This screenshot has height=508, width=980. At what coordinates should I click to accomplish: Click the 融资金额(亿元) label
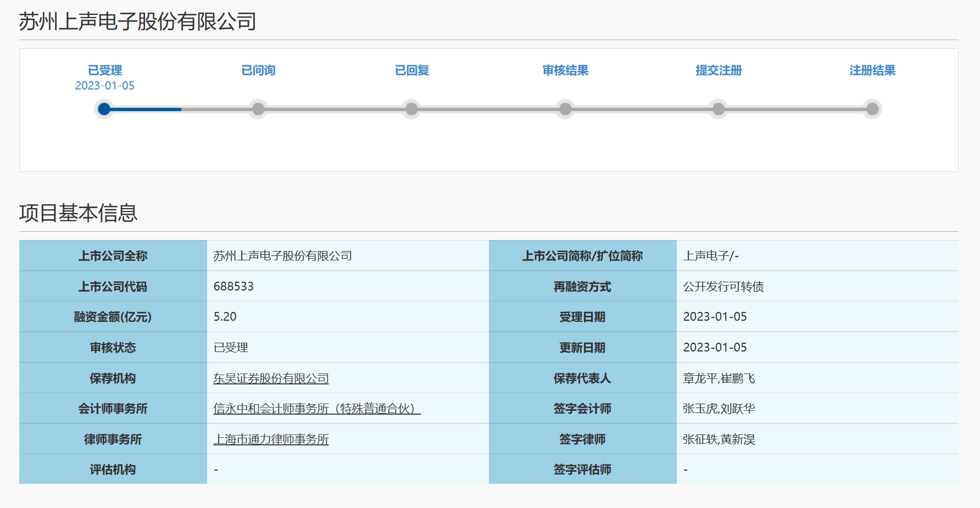pos(113,317)
